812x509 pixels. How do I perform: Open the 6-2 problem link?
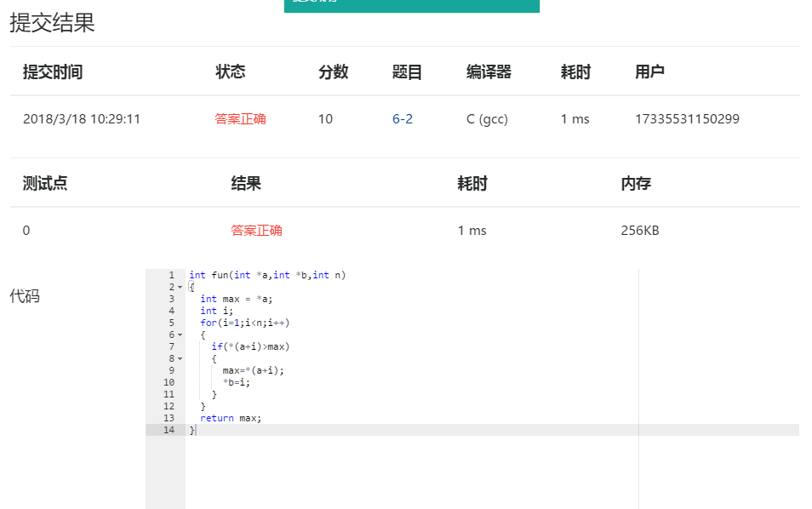[x=403, y=119]
